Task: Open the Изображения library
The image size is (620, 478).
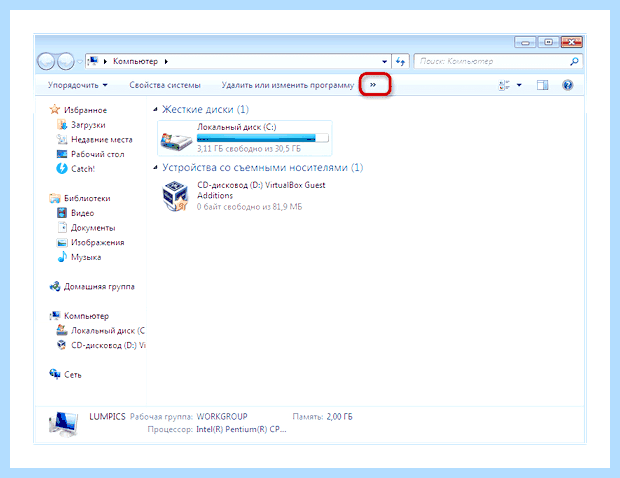Action: tap(98, 242)
